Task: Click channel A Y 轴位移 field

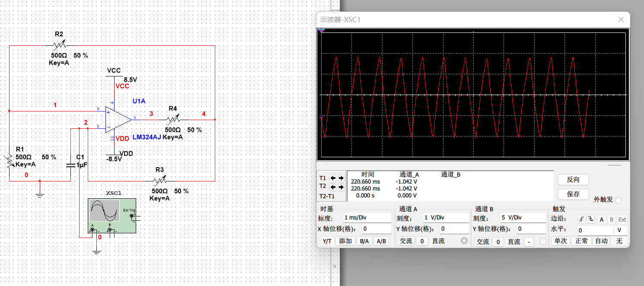Action: (454, 229)
